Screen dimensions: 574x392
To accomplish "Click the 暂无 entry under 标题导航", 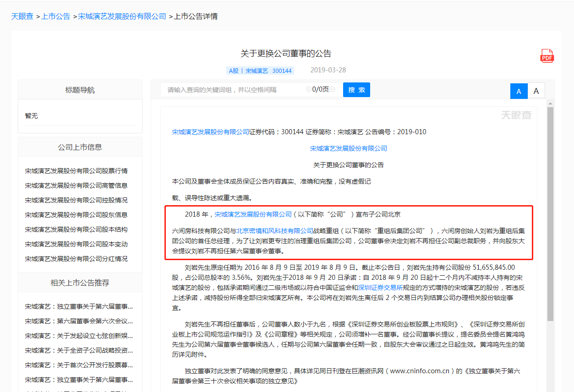I will click(x=32, y=116).
